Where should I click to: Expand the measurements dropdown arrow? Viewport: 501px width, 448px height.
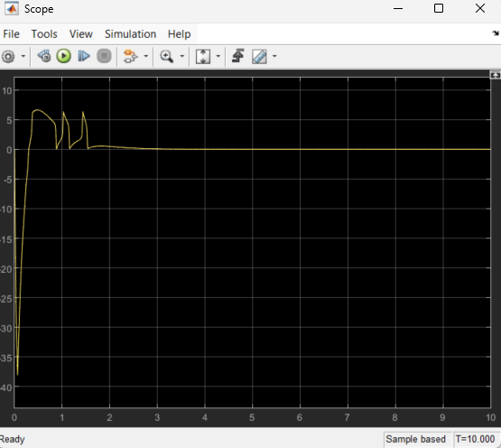coord(274,56)
